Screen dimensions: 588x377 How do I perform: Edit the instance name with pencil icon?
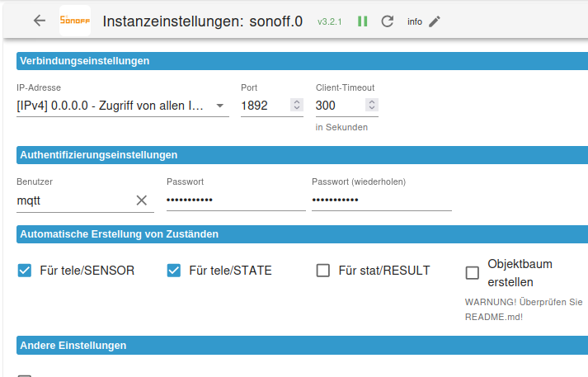coord(435,21)
